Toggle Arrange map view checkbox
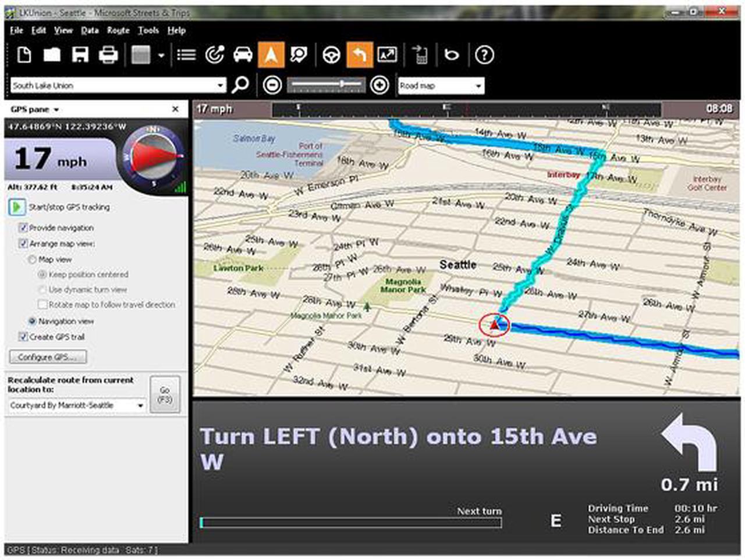 (x=23, y=243)
